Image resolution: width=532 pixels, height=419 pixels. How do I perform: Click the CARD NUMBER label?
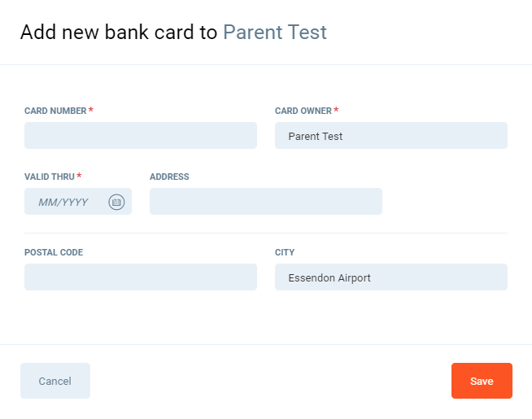[55, 111]
